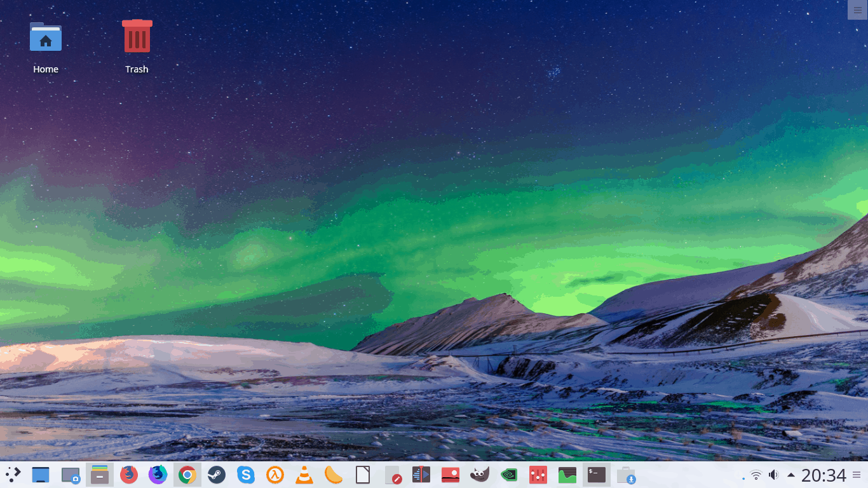Click the volume speaker tray icon
Viewport: 868px width, 488px height.
(x=773, y=475)
